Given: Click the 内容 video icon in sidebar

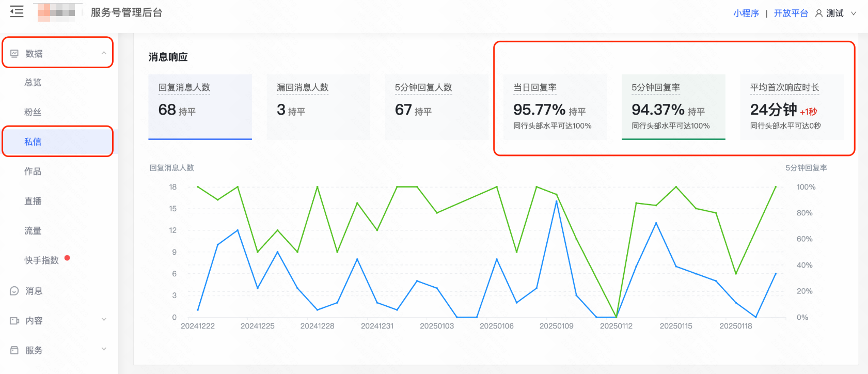Looking at the screenshot, I should [x=14, y=321].
